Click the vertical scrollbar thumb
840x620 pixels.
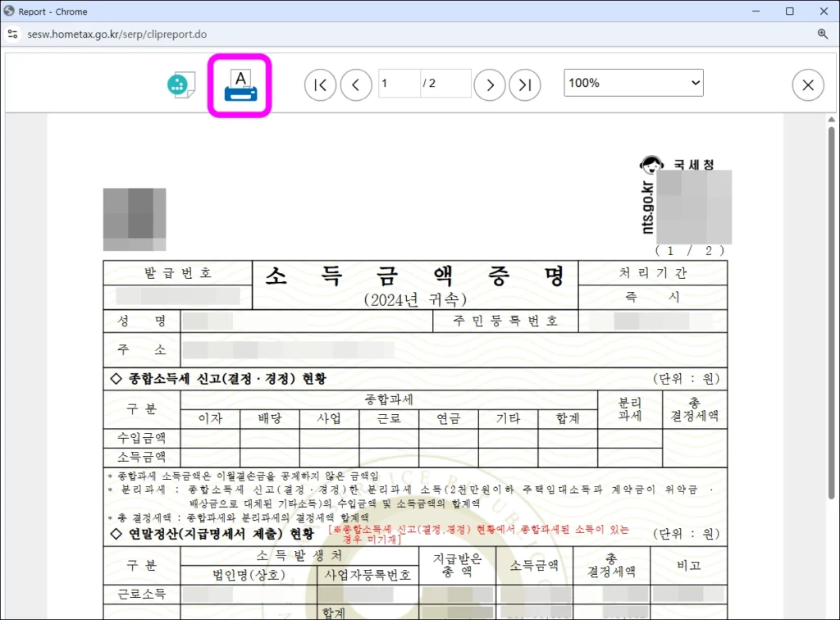pyautogui.click(x=832, y=312)
